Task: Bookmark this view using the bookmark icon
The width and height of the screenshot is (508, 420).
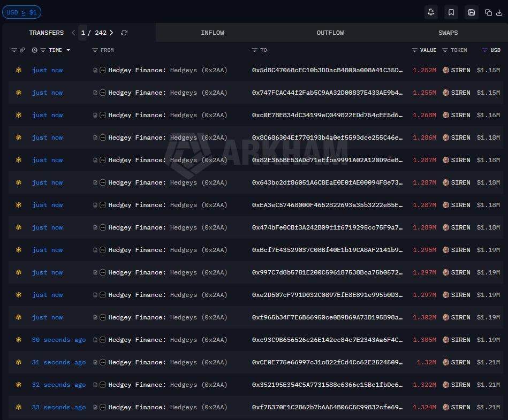Action: tap(451, 12)
